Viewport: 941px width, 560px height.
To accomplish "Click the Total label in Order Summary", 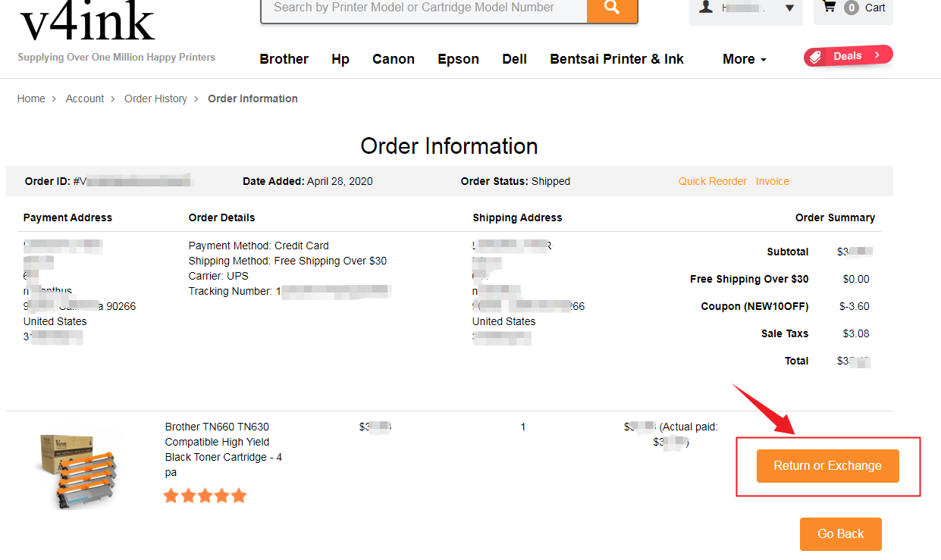I will coord(797,361).
